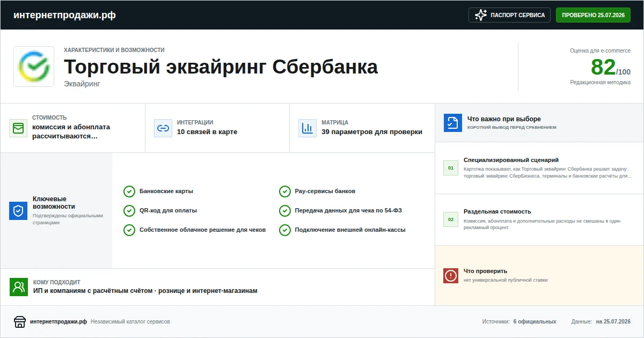The image size is (644, 338).
Task: Click the 6 официальных sources value
Action: (535, 322)
